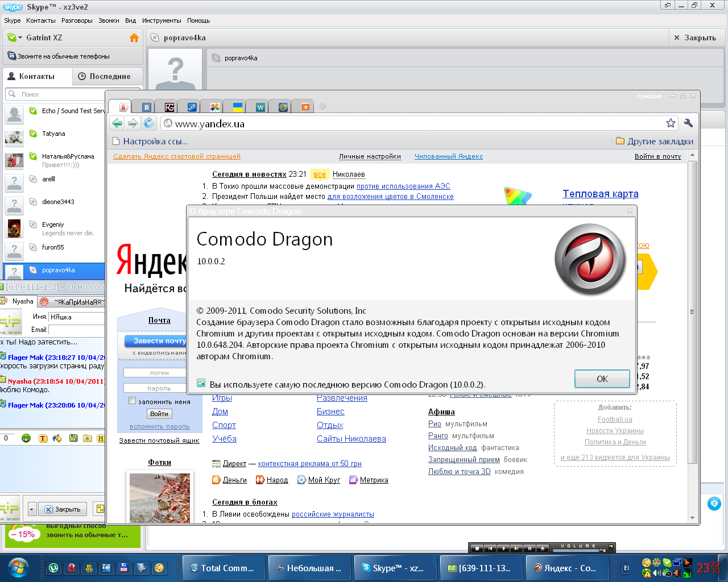
Task: Close the About Comodo Dragon dialog
Action: [630, 211]
